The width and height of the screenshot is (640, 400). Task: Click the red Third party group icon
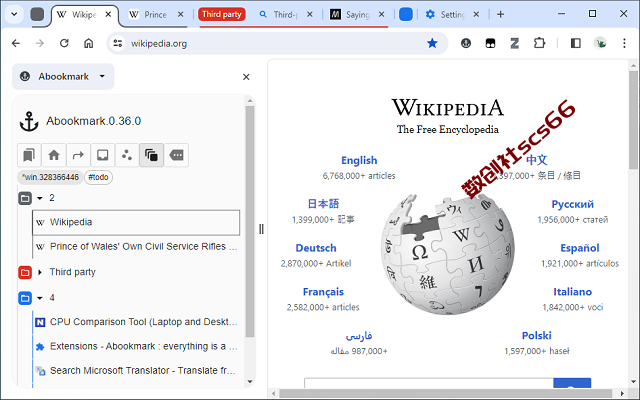[25, 272]
